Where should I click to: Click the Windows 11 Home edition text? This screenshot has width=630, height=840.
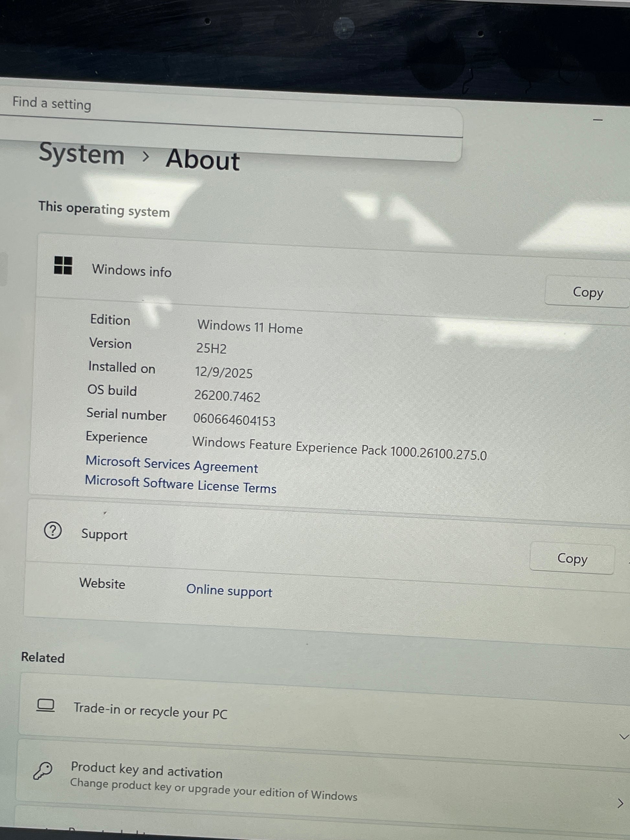(x=250, y=327)
